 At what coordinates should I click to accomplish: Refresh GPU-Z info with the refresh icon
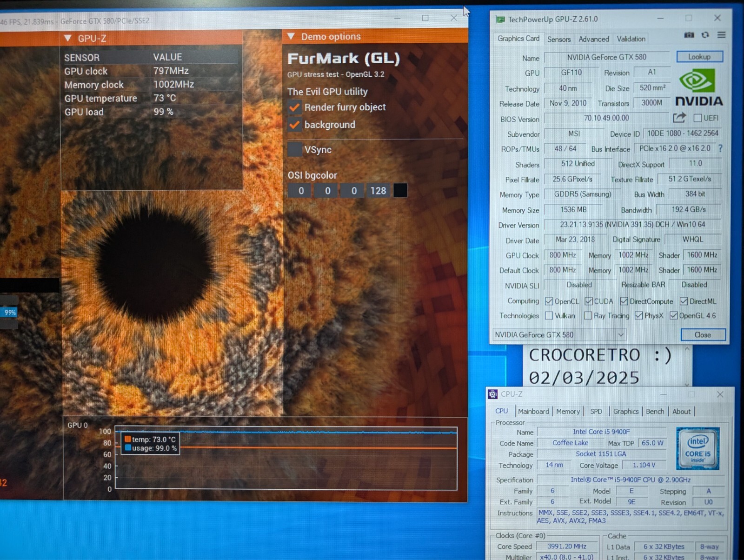click(x=705, y=35)
